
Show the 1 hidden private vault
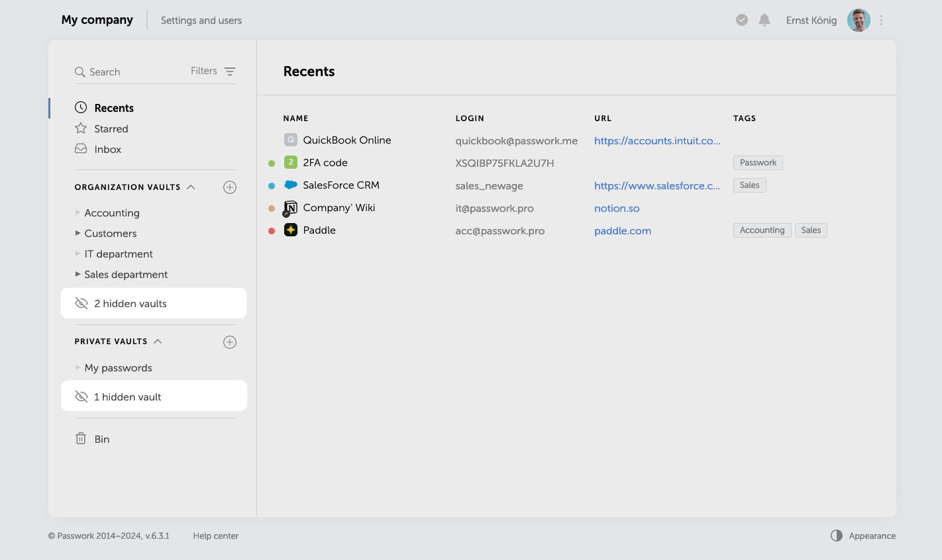tap(154, 396)
